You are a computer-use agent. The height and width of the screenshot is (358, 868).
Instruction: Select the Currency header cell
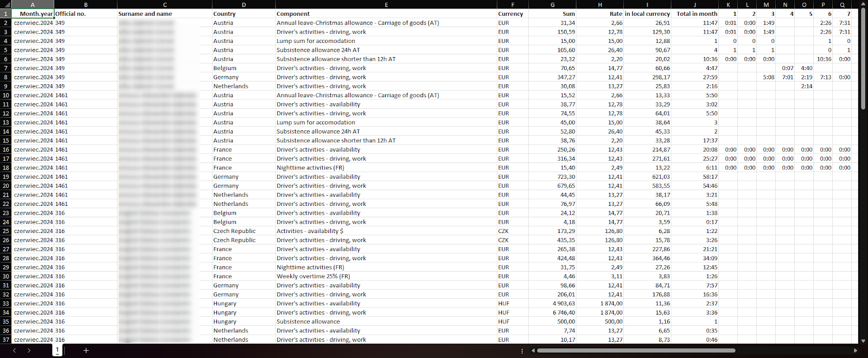[x=513, y=14]
